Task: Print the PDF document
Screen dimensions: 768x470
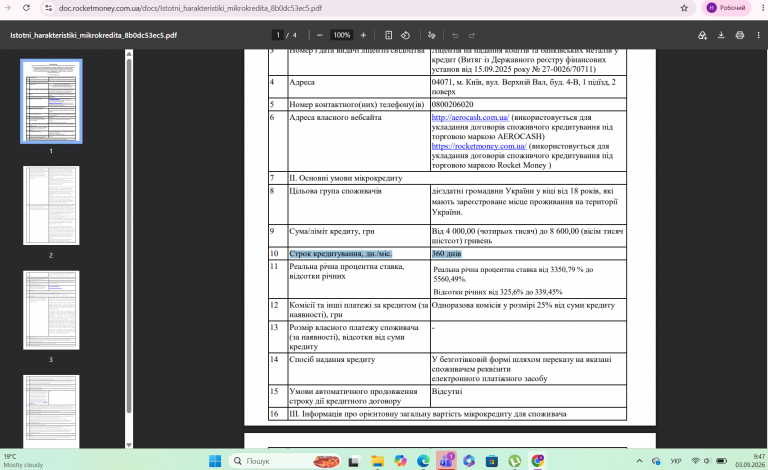Action: tap(740, 35)
